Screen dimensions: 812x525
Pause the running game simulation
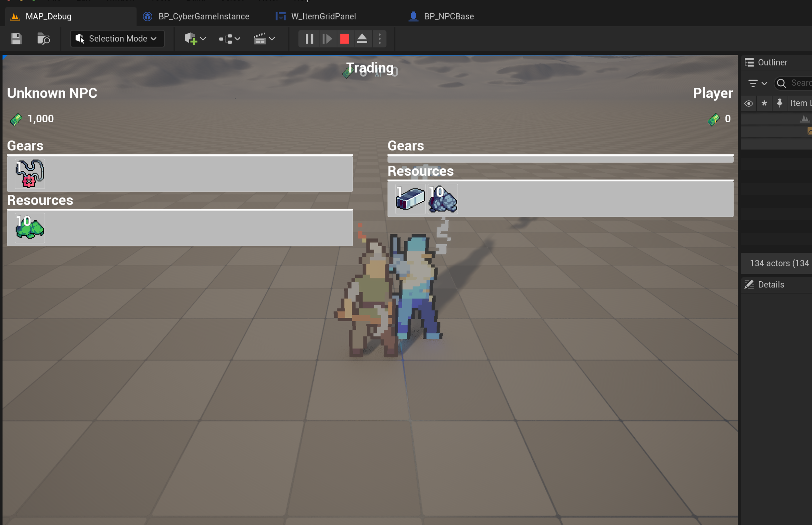coord(309,39)
